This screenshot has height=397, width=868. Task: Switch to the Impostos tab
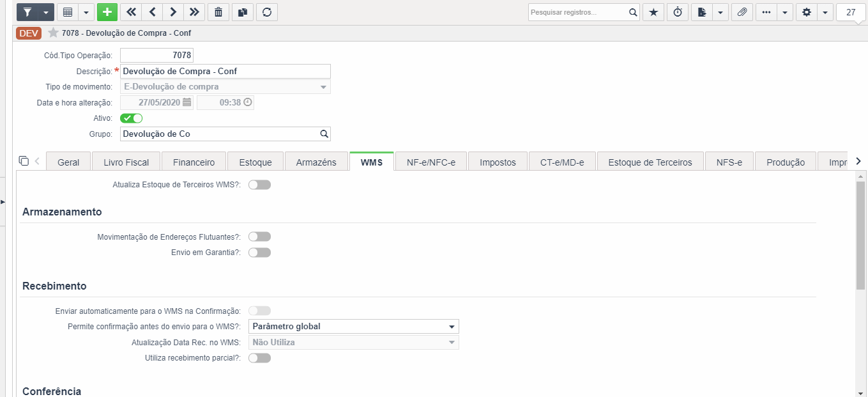[x=498, y=162]
